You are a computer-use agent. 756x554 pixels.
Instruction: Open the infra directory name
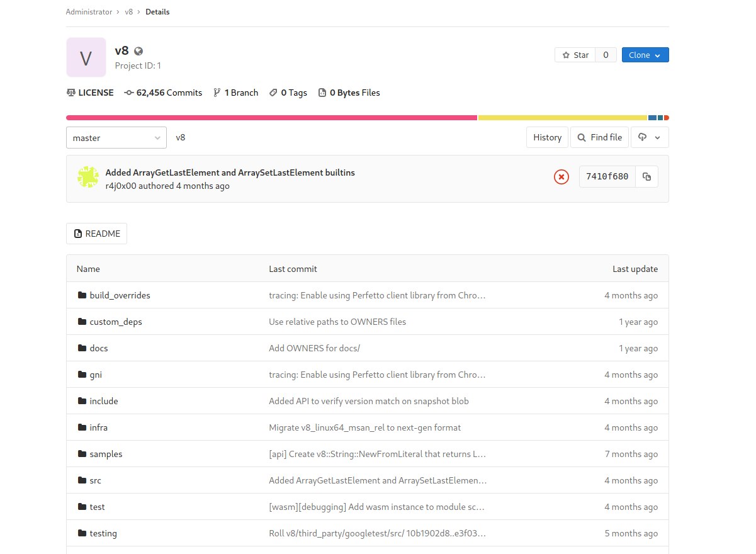(99, 427)
